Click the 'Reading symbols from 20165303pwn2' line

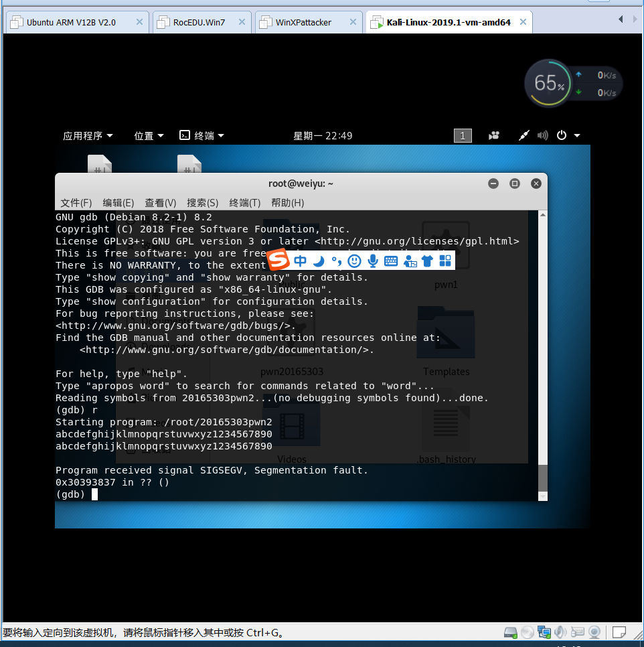pos(272,399)
